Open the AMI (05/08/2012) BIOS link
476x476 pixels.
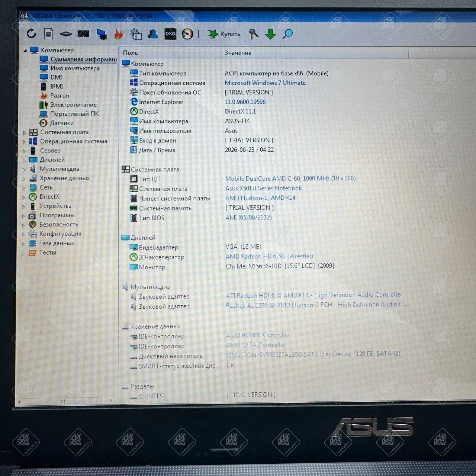click(248, 217)
